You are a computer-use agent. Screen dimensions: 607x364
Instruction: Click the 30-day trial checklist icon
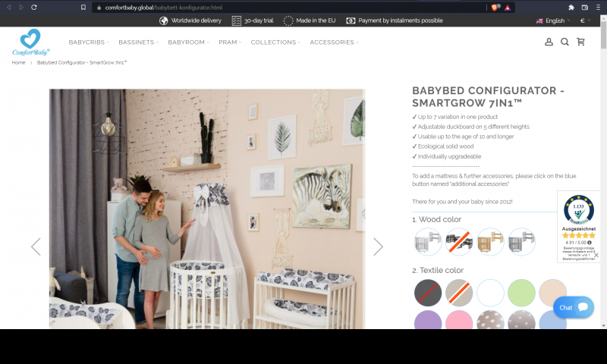click(236, 20)
